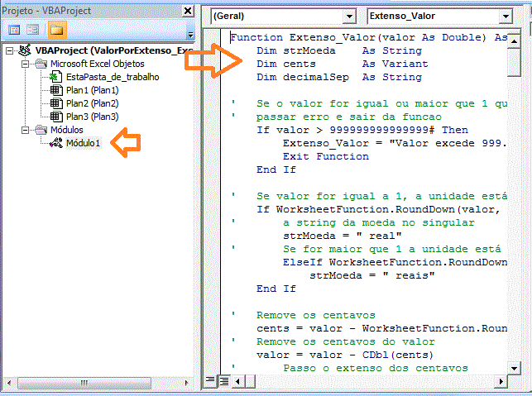The height and width of the screenshot is (396, 532).
Task: Click the Módulo1 module icon
Action: 56,143
